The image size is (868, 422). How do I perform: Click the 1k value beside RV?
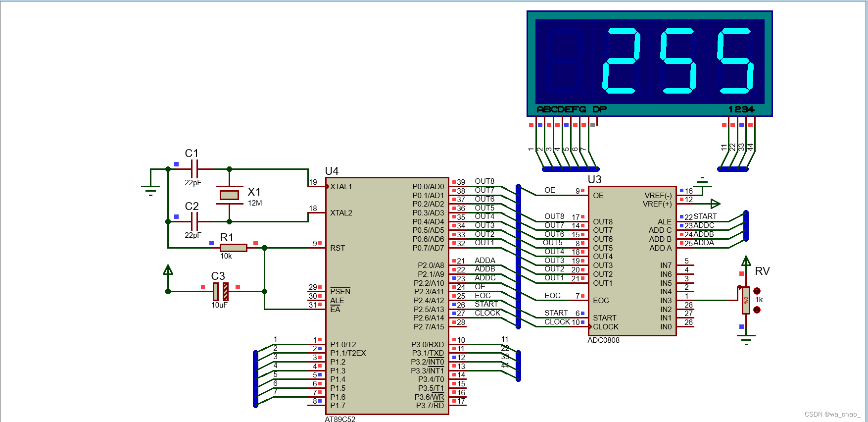(759, 300)
